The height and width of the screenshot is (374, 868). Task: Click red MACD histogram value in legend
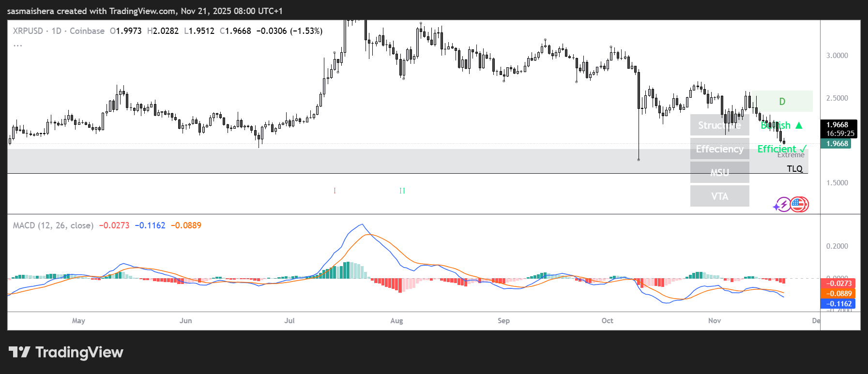click(114, 225)
